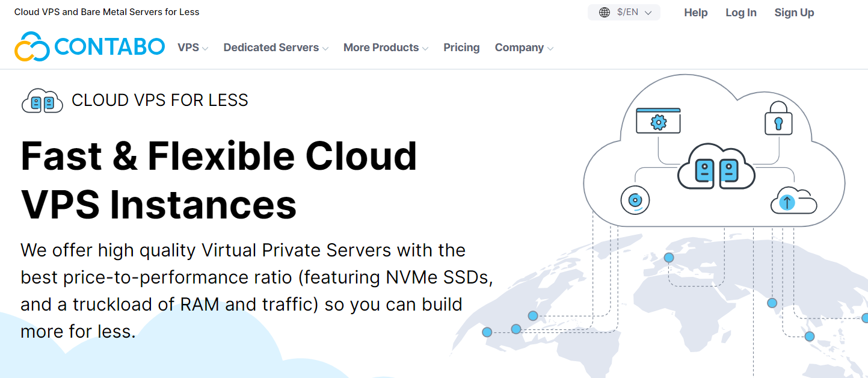Viewport: 868px width, 378px height.
Task: Open the Pricing page
Action: point(461,48)
